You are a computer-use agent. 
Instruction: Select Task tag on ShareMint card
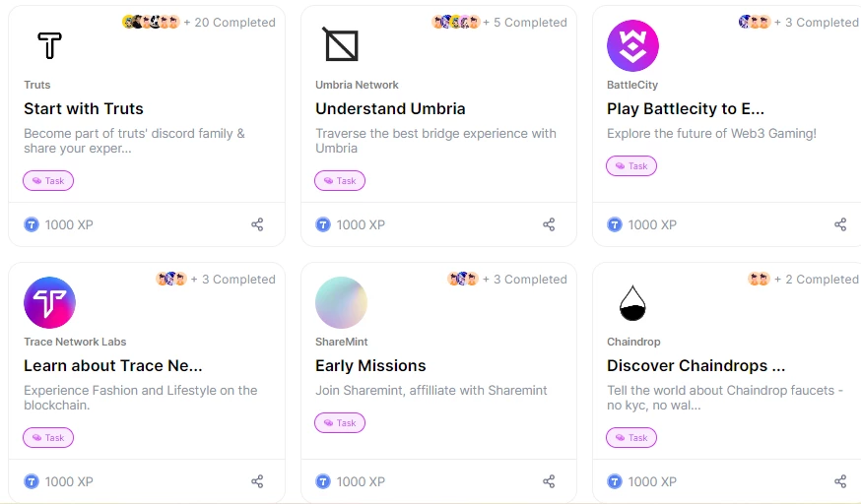pos(340,423)
